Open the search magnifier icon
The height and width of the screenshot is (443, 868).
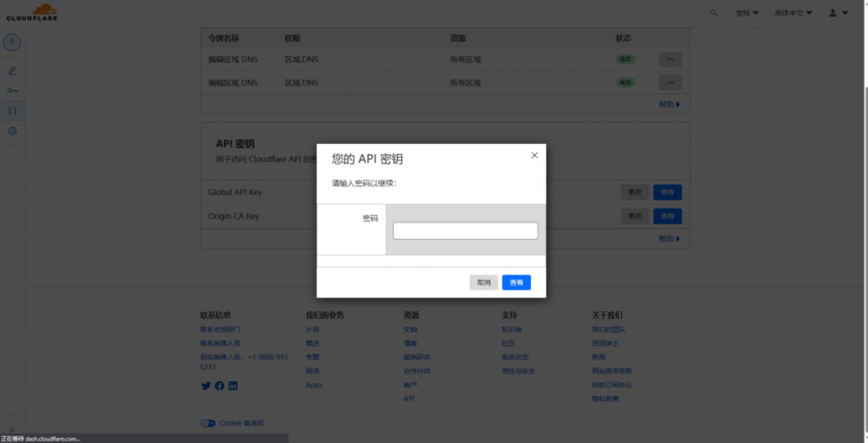pos(714,12)
